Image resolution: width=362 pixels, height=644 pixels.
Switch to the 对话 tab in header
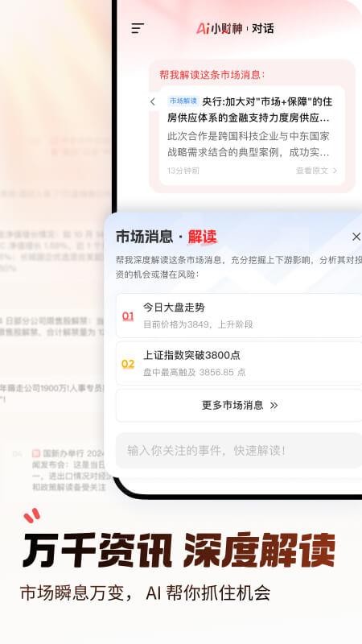point(263,28)
